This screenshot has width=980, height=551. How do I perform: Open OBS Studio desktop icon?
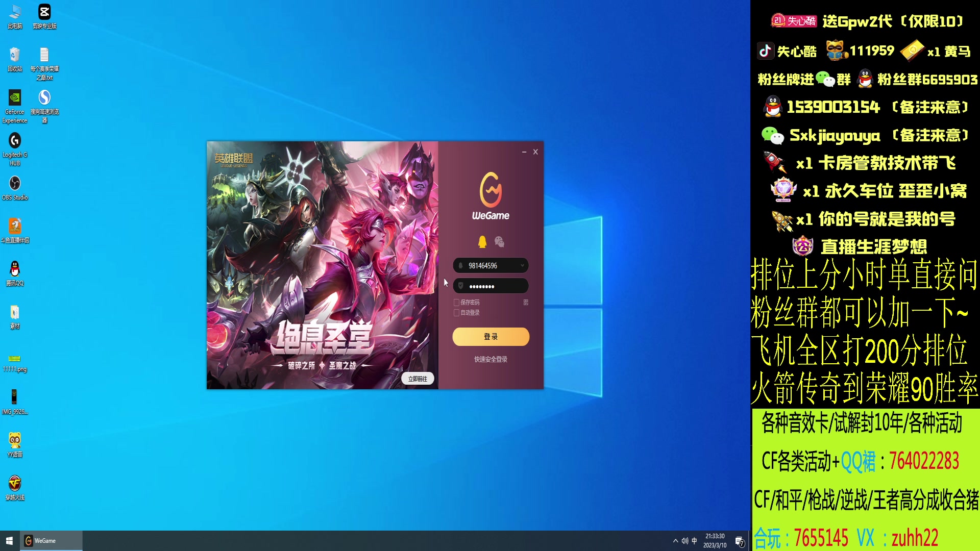point(15,188)
